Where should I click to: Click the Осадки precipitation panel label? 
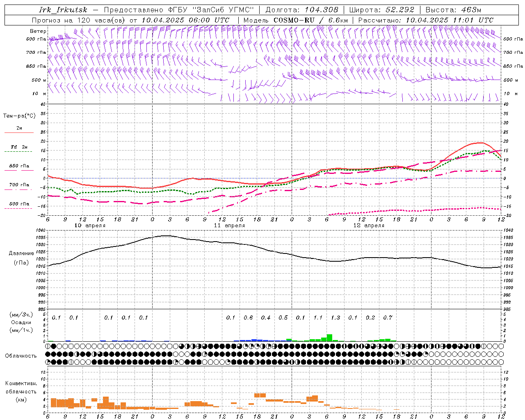tap(21, 322)
